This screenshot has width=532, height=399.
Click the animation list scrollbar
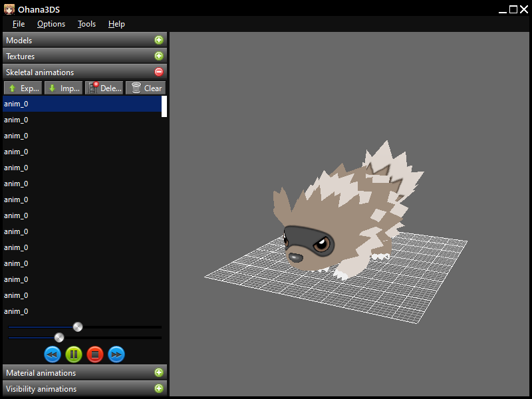164,106
